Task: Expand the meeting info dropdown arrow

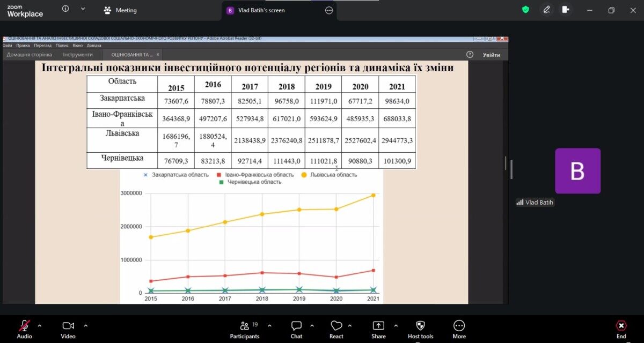Action: point(83,9)
